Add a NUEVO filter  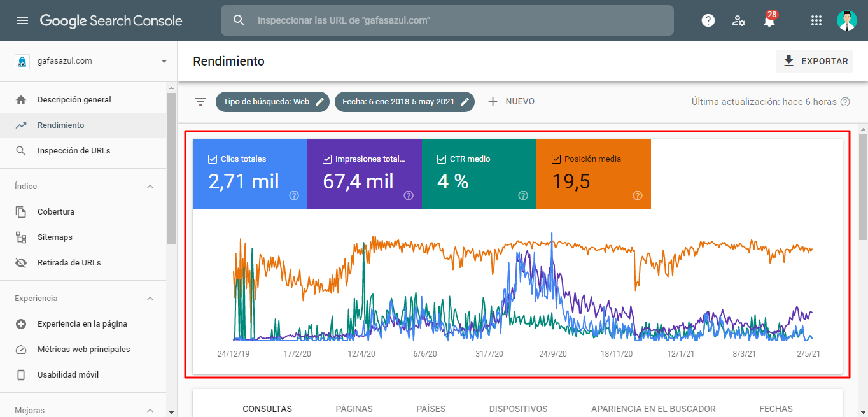tap(511, 102)
